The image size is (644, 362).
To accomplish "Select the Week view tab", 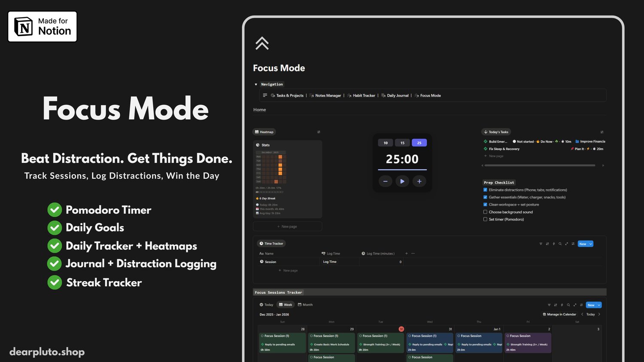I will point(286,305).
